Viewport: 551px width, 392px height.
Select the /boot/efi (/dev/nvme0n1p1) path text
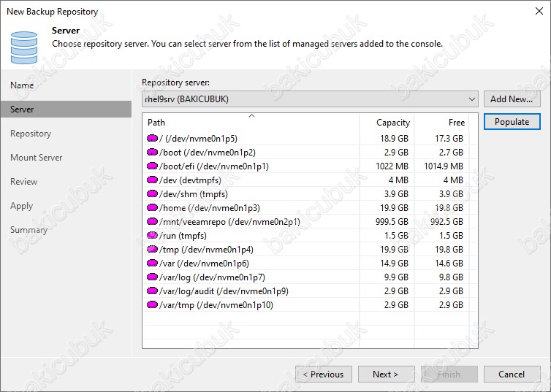tap(214, 166)
